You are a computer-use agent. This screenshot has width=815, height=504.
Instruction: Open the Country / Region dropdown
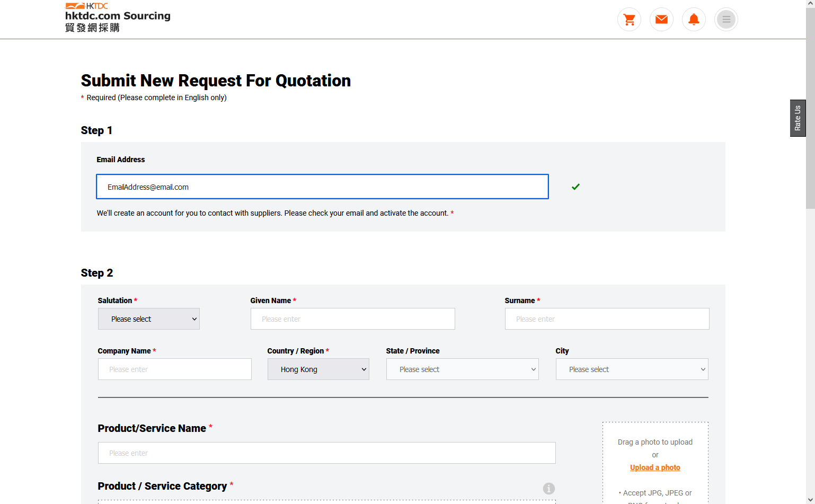318,369
